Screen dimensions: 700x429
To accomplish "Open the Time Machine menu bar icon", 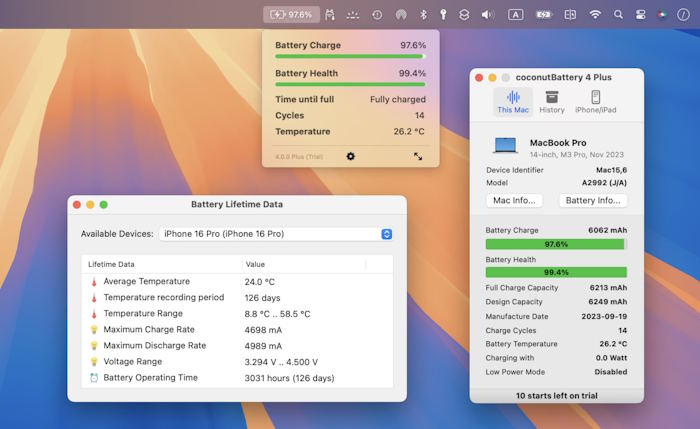I will [377, 15].
